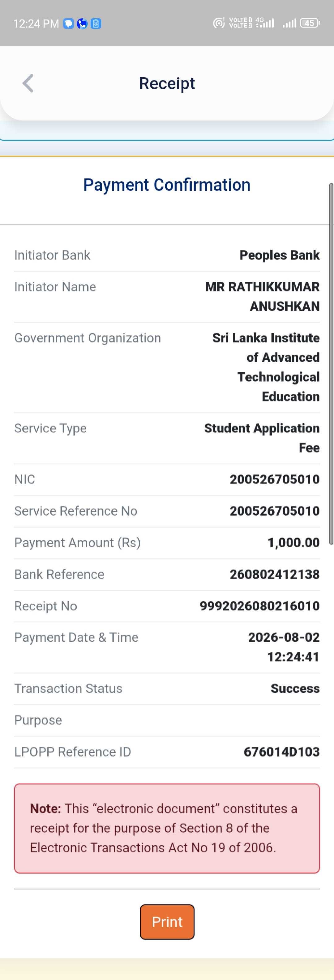Tap the messaging notification icon in status bar

[x=68, y=24]
